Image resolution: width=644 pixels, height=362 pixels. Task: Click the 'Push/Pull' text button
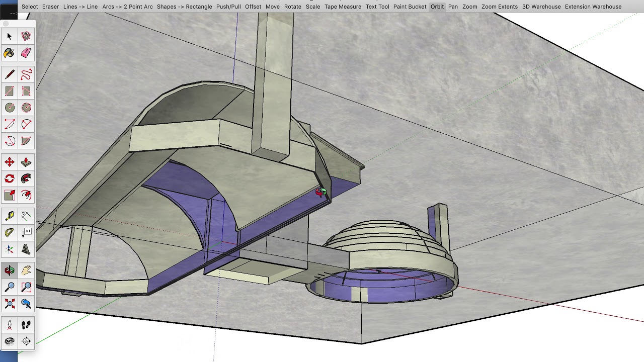point(228,7)
